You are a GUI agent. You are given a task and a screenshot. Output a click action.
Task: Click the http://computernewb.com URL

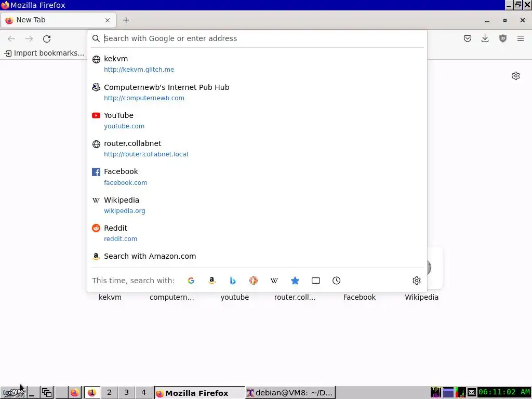(144, 98)
